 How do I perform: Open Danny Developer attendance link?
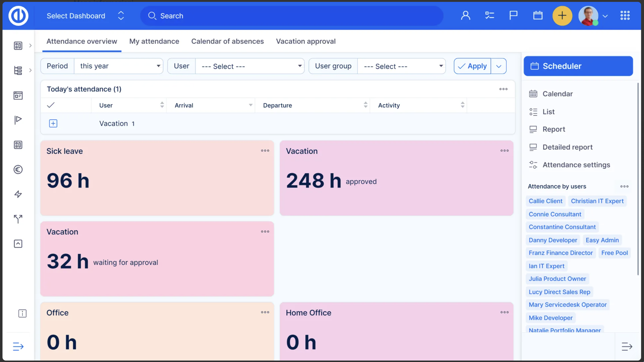(553, 240)
